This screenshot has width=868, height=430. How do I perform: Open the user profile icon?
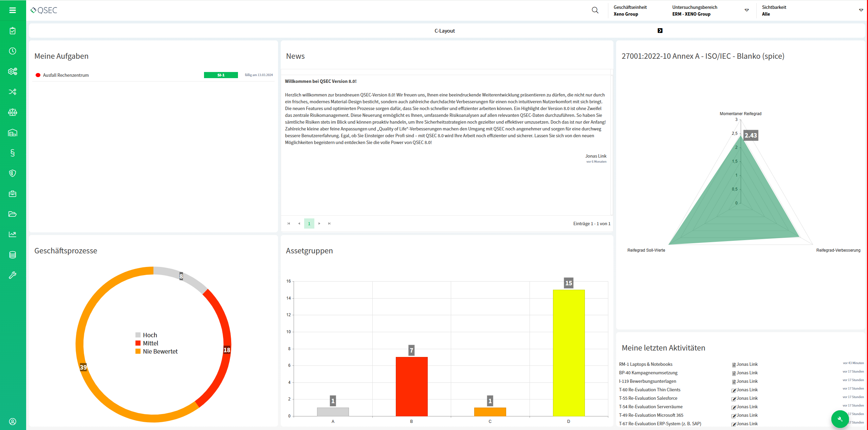[13, 422]
